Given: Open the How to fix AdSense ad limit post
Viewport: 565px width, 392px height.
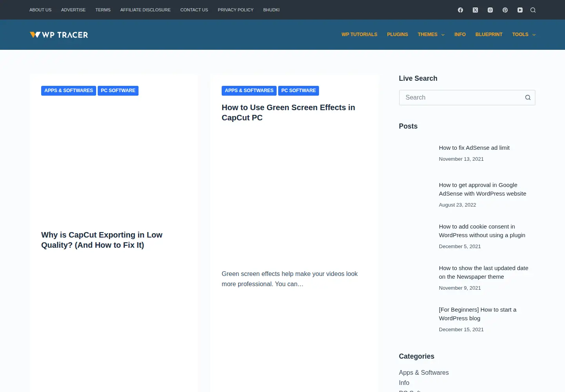Looking at the screenshot, I should click(474, 148).
